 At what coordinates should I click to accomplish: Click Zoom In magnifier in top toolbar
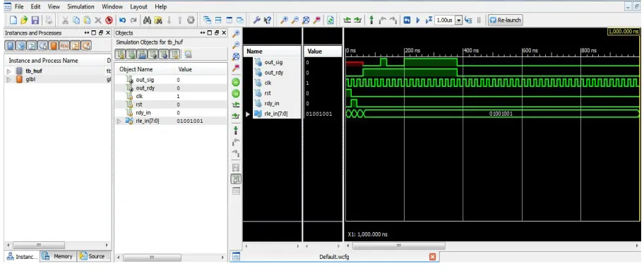click(x=284, y=20)
